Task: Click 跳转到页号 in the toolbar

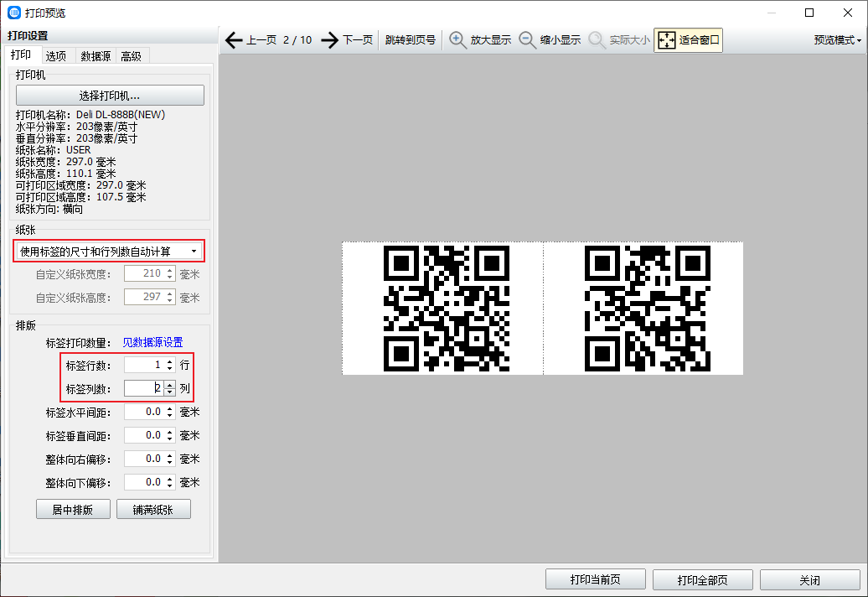Action: (411, 40)
